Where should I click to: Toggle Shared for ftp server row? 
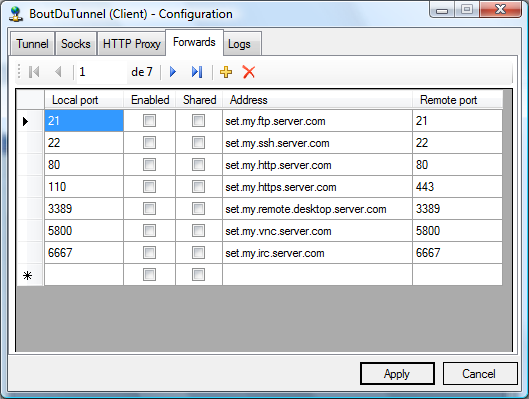198,121
